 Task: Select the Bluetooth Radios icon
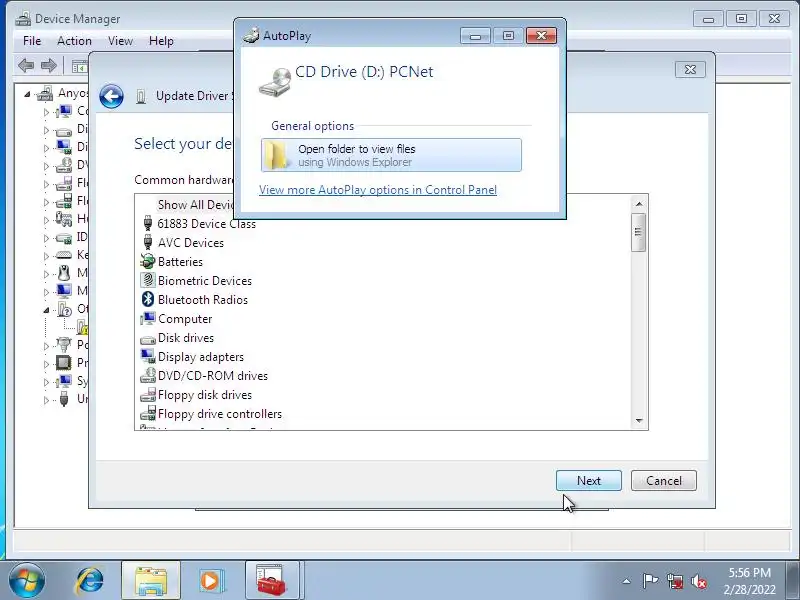(x=147, y=299)
